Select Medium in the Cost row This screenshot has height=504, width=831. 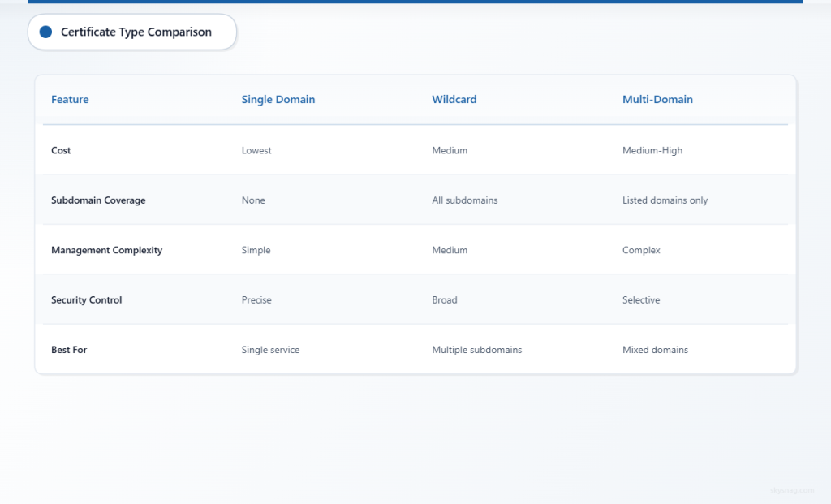450,150
